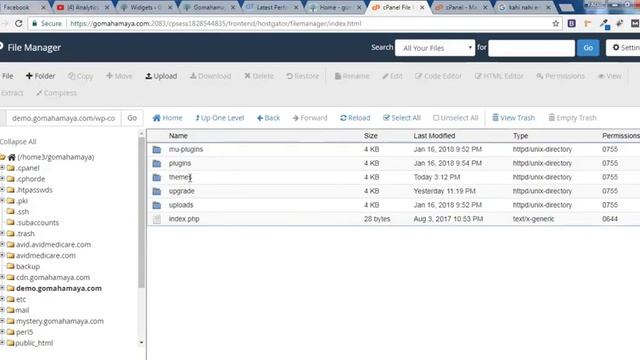Viewport: 640px width, 360px height.
Task: Open demo.gomahamaya.com in the tree
Action: coord(59,288)
